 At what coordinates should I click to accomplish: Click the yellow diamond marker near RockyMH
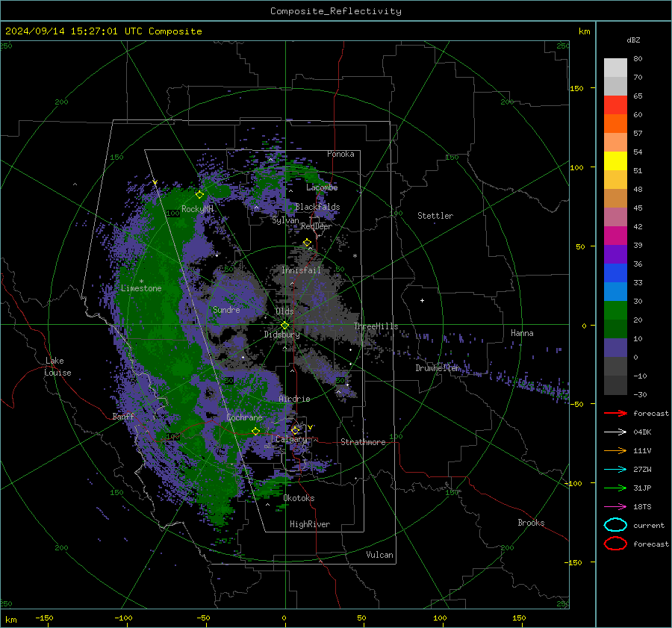(x=199, y=195)
